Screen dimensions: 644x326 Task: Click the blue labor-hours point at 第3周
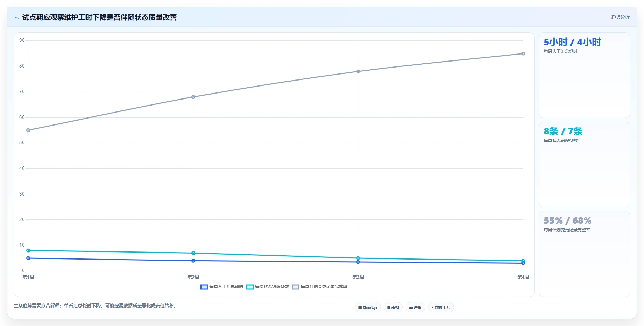click(x=358, y=262)
